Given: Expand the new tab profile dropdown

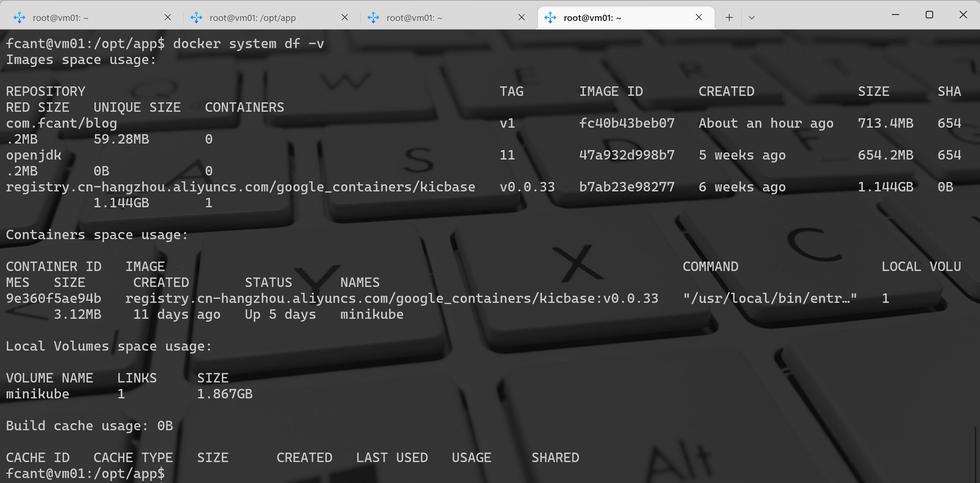Looking at the screenshot, I should [751, 17].
